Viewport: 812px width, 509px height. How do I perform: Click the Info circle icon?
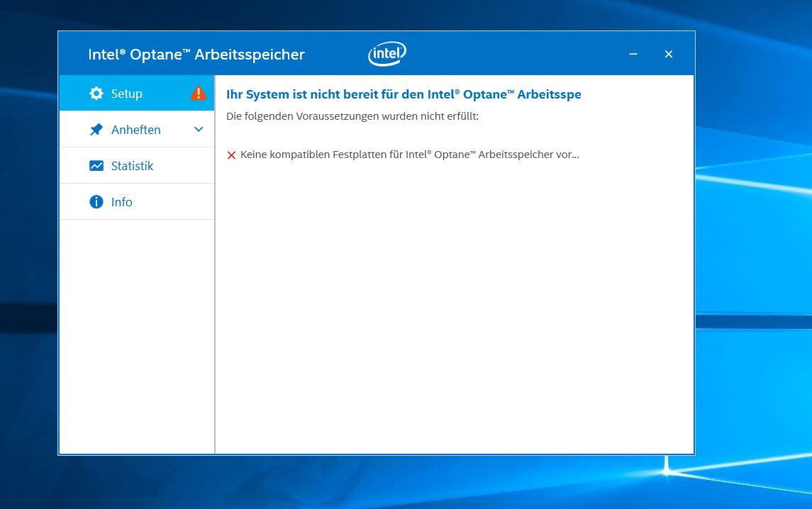coord(96,201)
